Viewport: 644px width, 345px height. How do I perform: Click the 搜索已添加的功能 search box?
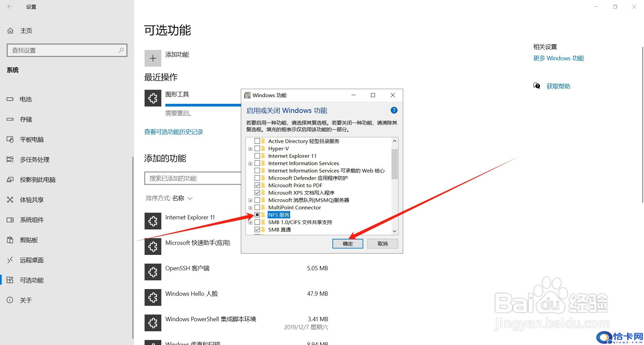[x=193, y=178]
